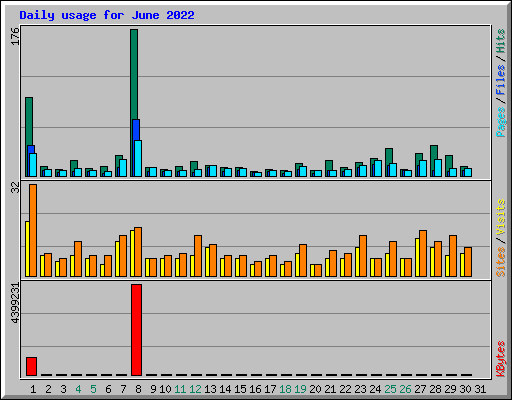512x400 pixels.
Task: Click the 32 visits axis label
Action: [15, 188]
